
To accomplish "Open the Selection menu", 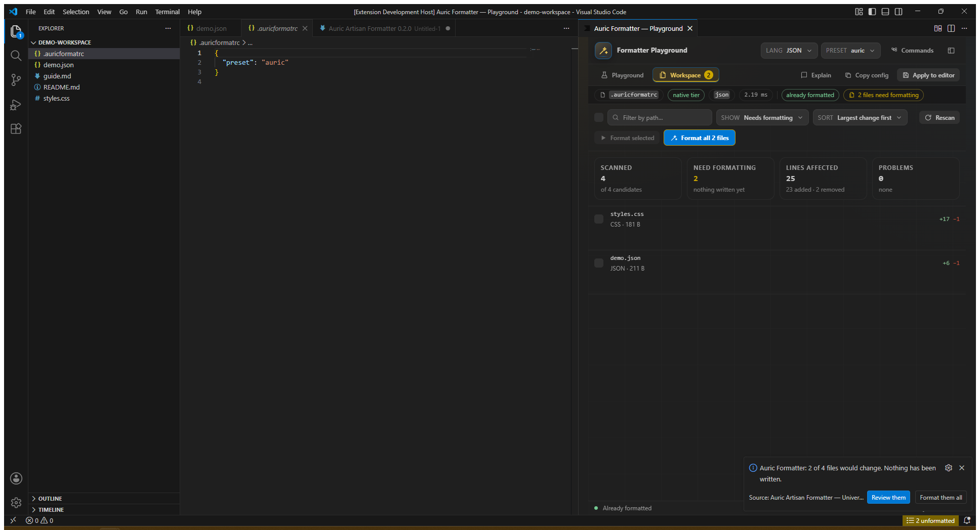I will pyautogui.click(x=76, y=12).
